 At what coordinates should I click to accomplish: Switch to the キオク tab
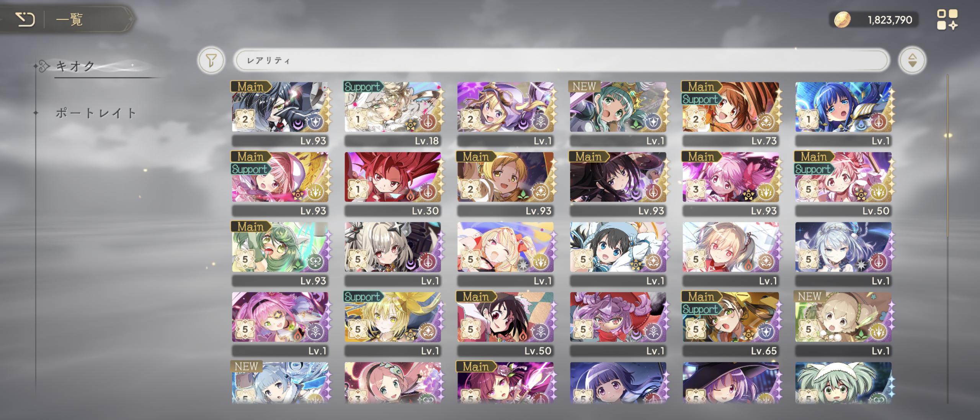pyautogui.click(x=75, y=66)
